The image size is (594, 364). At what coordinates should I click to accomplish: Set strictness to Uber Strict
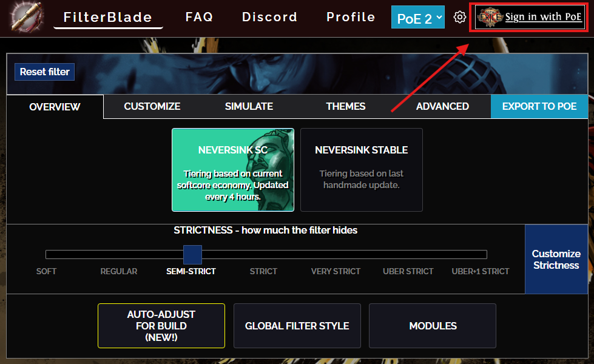click(408, 271)
